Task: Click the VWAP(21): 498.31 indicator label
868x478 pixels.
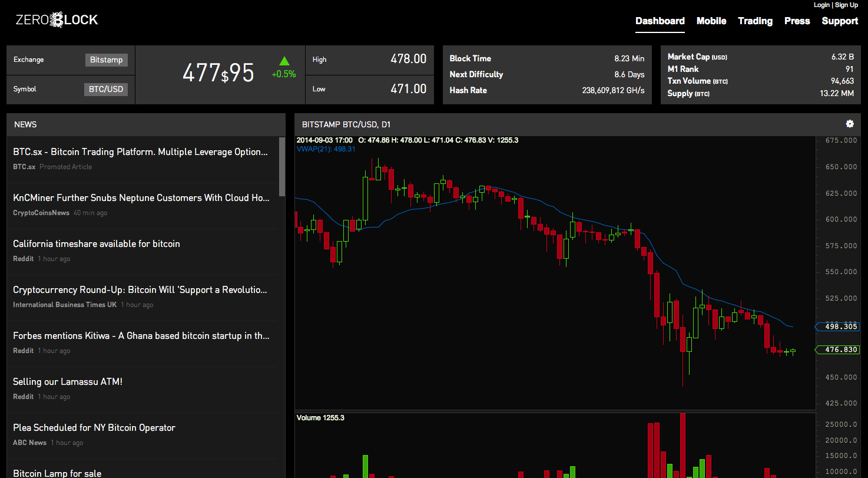Action: pos(326,149)
